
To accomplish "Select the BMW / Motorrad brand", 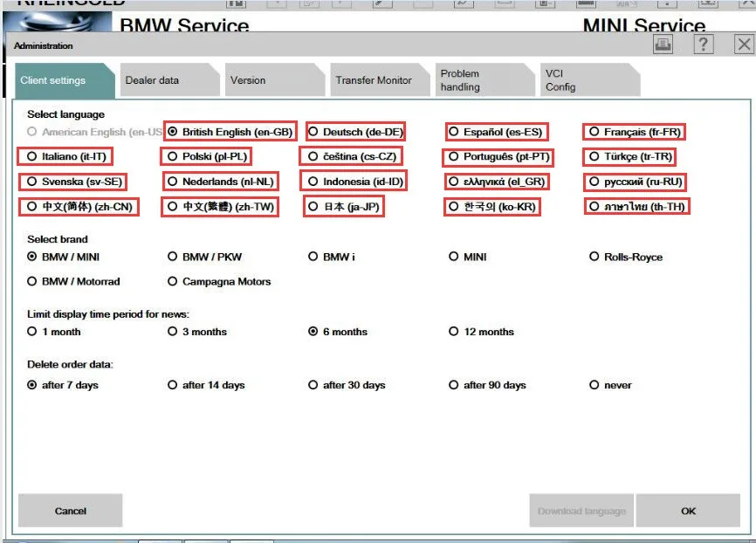I will (31, 281).
